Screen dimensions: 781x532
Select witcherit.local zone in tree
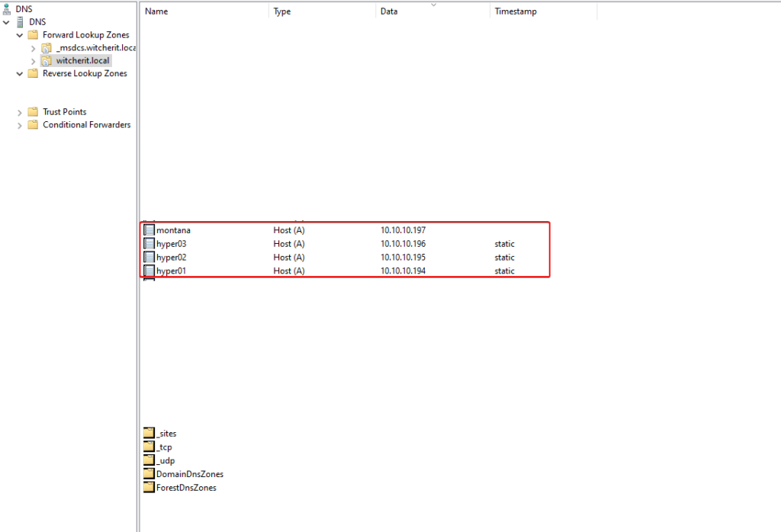click(82, 61)
